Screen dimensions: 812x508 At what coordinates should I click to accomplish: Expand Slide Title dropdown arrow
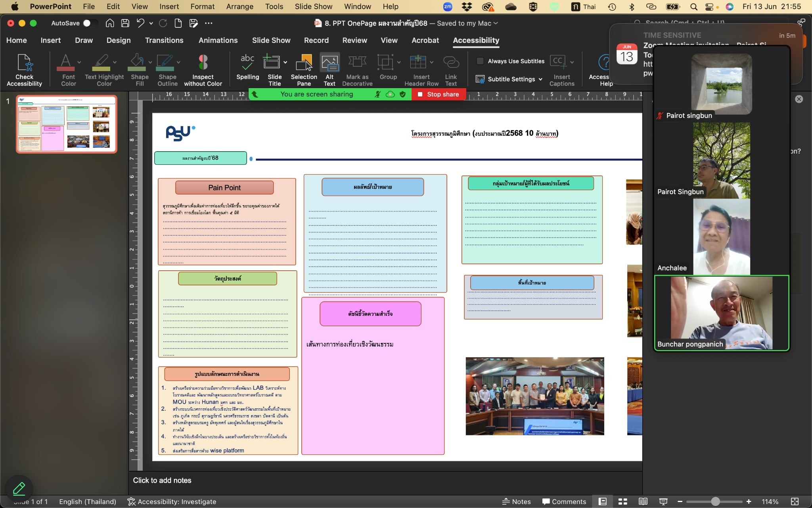click(x=285, y=62)
